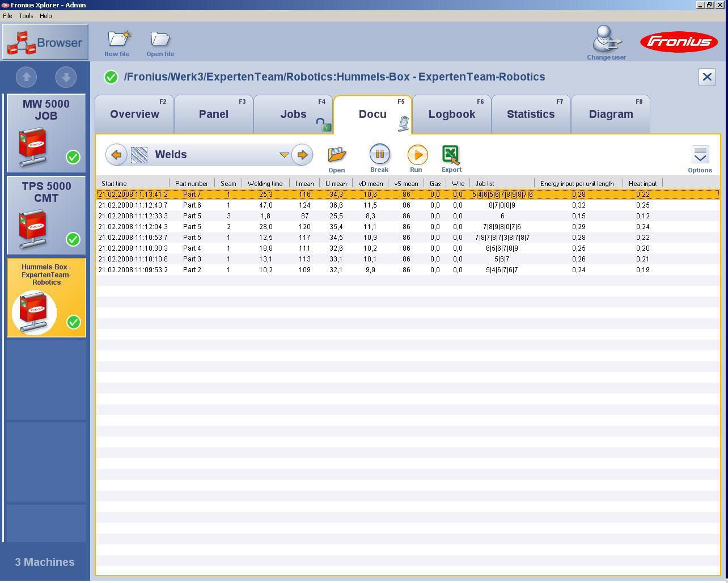Image resolution: width=728 pixels, height=583 pixels.
Task: Go to previous docu view arrow
Action: [x=116, y=154]
